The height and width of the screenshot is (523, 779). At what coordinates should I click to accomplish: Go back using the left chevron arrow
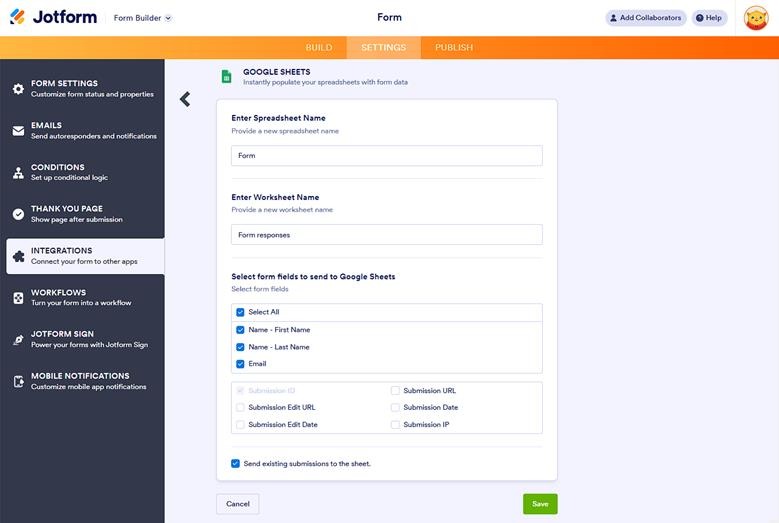(185, 99)
